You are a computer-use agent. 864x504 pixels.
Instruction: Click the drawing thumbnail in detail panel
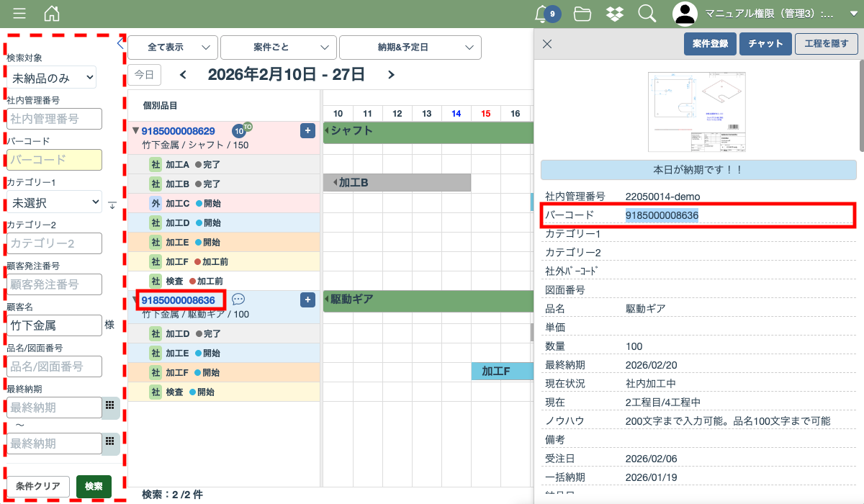(698, 112)
